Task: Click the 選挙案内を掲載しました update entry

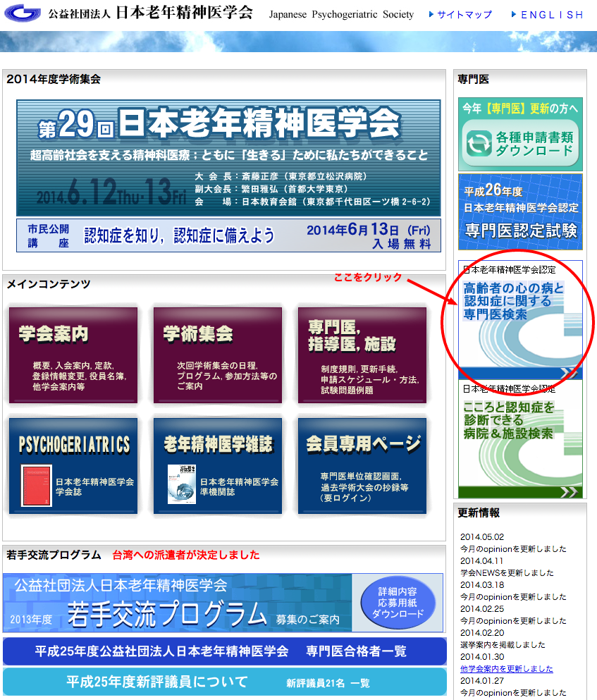Action: [503, 644]
